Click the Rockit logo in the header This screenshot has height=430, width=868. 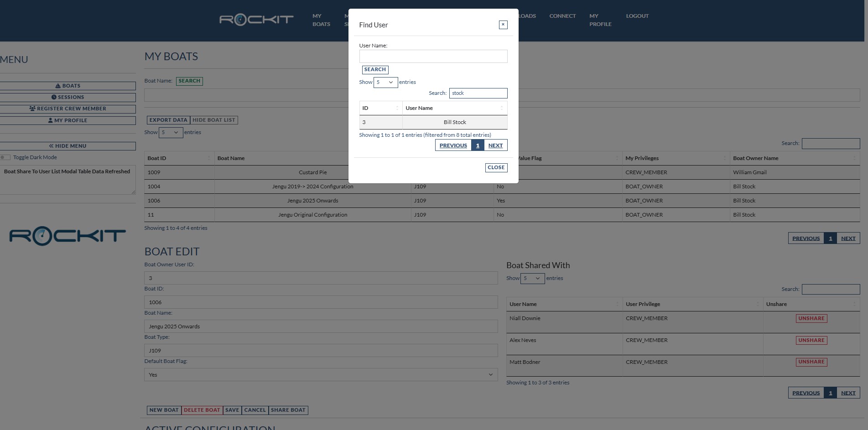(256, 20)
